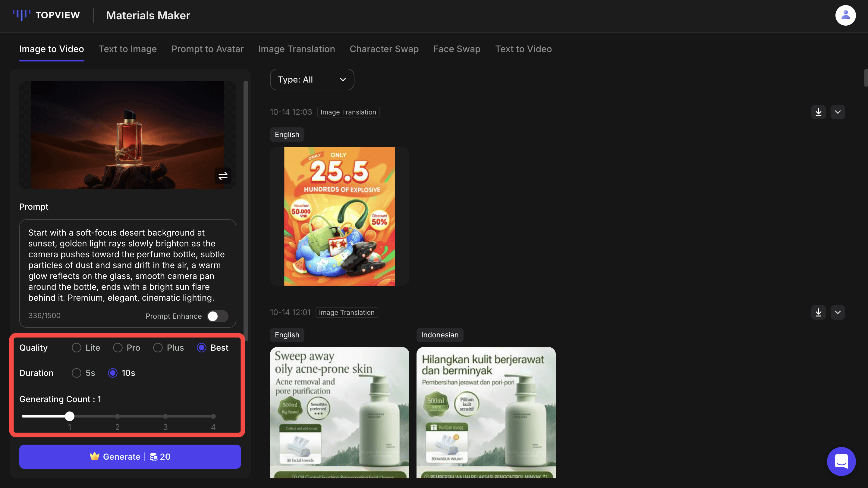Enable the Prompt Enhance toggle
The image size is (868, 488).
(x=217, y=316)
